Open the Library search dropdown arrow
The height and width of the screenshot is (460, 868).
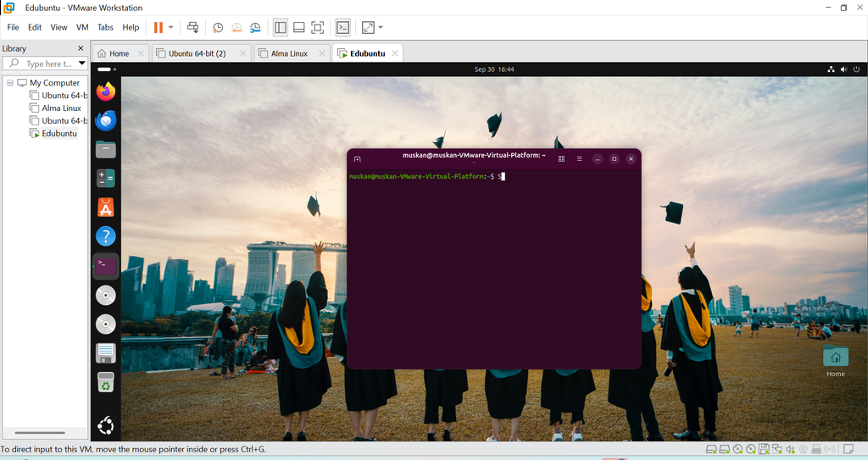82,63
